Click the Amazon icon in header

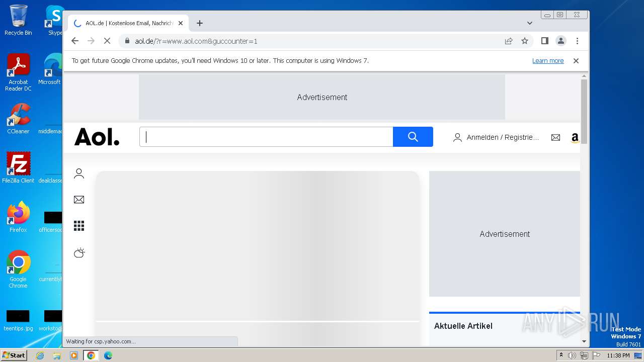pyautogui.click(x=575, y=138)
